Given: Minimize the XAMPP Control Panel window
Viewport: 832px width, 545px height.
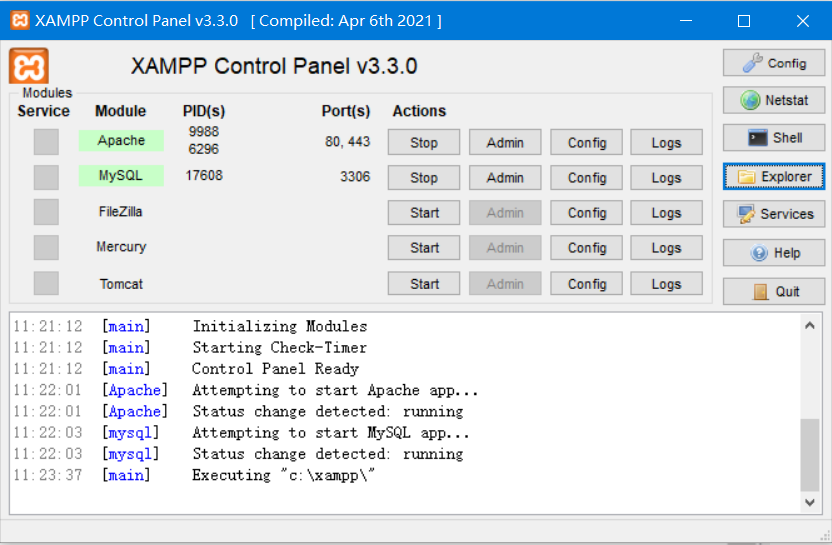Looking at the screenshot, I should coord(686,21).
